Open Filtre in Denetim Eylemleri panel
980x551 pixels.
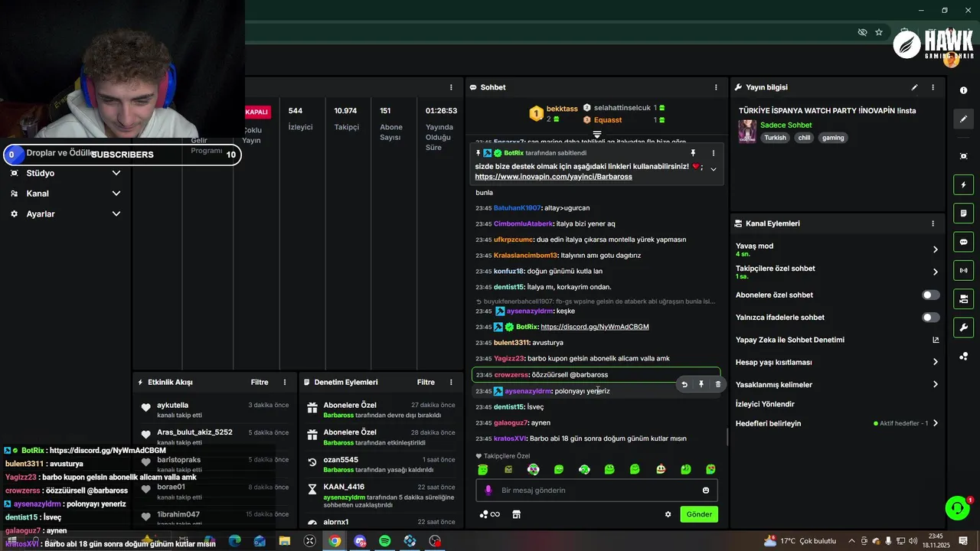click(426, 382)
